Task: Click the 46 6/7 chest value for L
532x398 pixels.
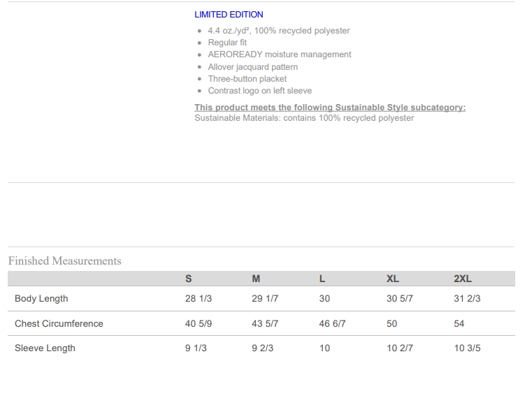Action: pyautogui.click(x=332, y=324)
